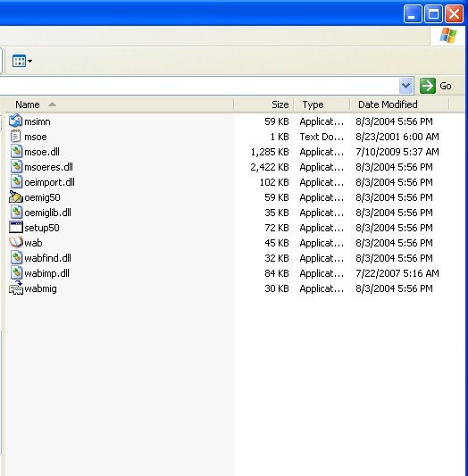Open the Views dropdown in the toolbar
Viewport: 468px width, 476px height.
(22, 61)
